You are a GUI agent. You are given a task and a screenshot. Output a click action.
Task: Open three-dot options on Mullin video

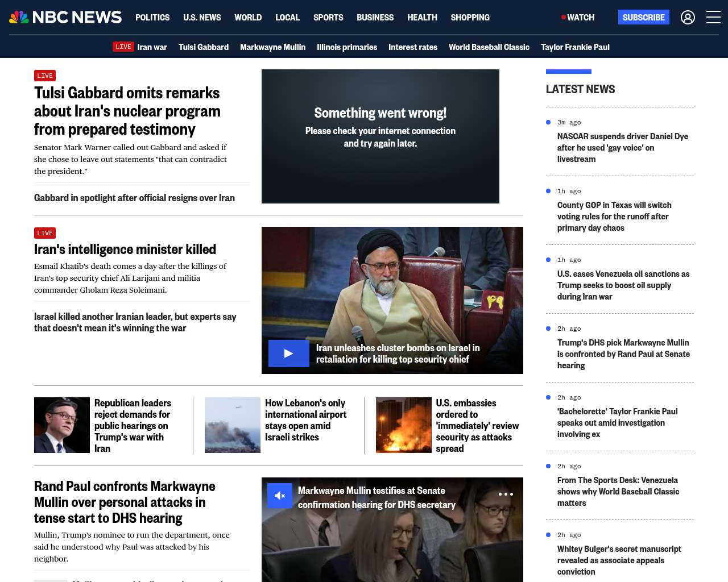[x=506, y=494]
